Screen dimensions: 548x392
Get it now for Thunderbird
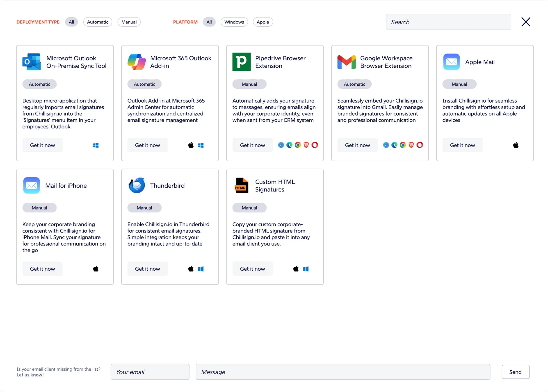[148, 269]
